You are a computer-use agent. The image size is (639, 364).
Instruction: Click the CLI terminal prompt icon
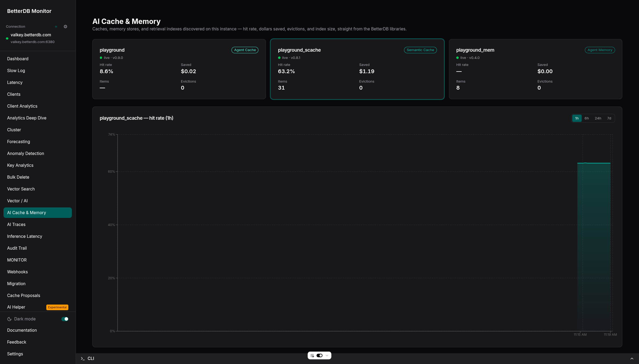83,359
